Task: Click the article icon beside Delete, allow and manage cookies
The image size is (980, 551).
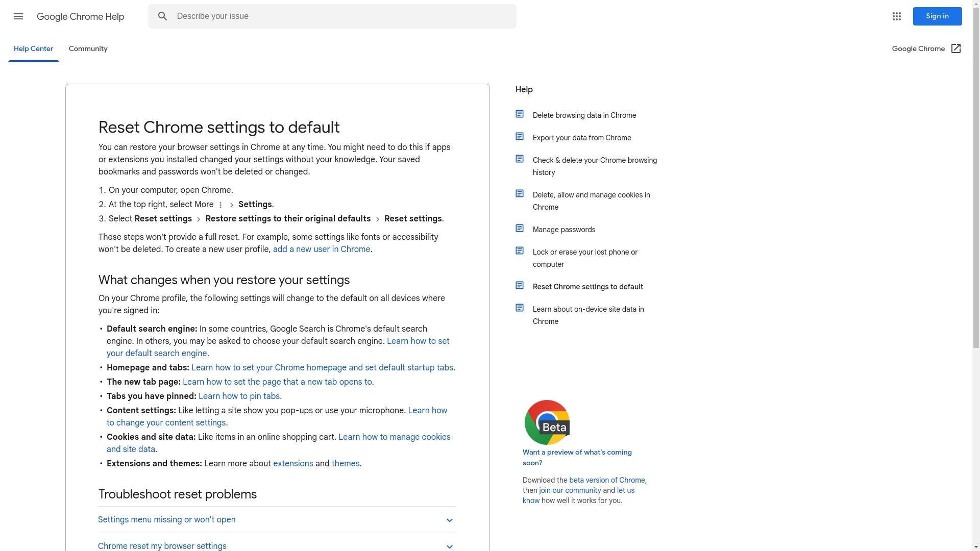Action: [x=520, y=193]
